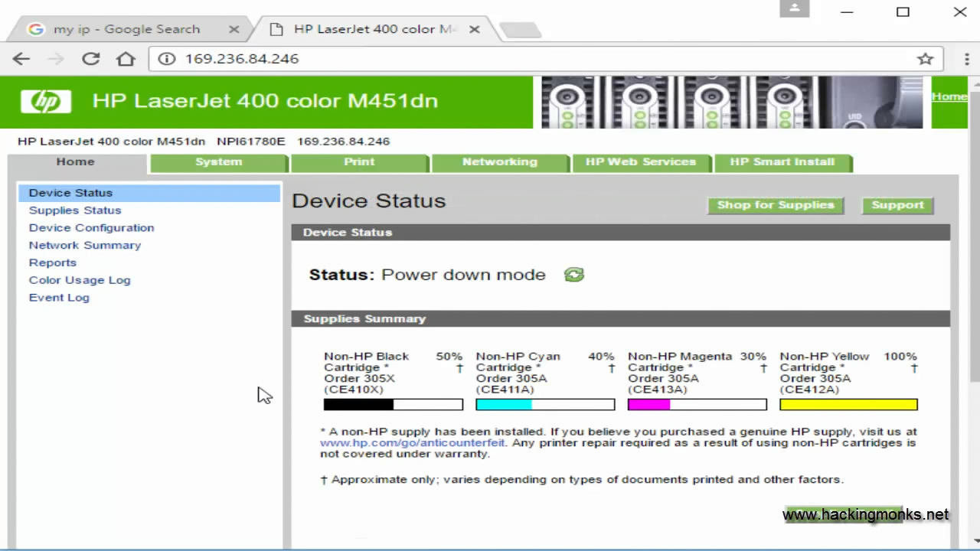
Task: Click the Shop for Supplies button
Action: point(776,205)
